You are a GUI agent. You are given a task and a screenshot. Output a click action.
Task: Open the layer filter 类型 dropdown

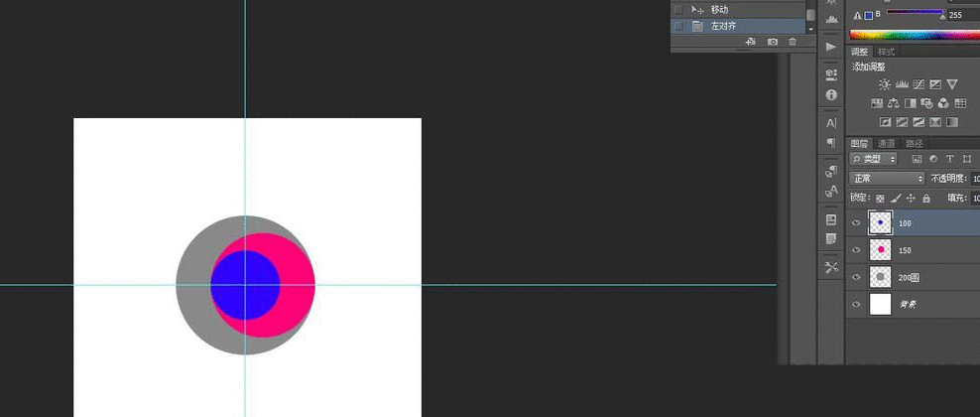pos(875,159)
